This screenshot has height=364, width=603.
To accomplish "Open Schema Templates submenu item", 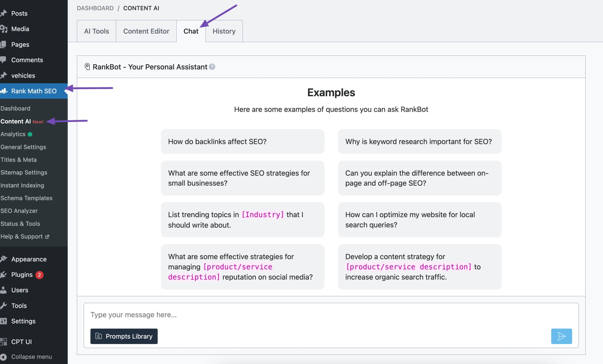I will [26, 198].
